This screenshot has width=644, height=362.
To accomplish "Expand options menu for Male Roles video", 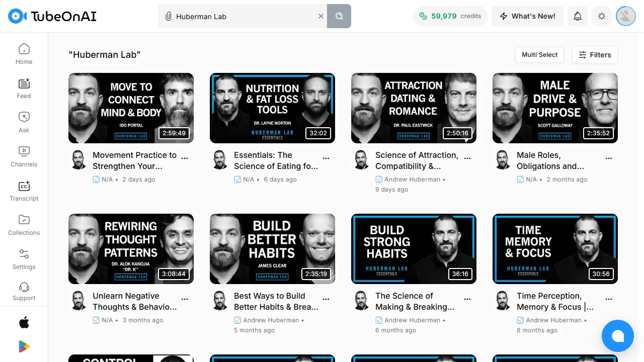I will click(609, 158).
